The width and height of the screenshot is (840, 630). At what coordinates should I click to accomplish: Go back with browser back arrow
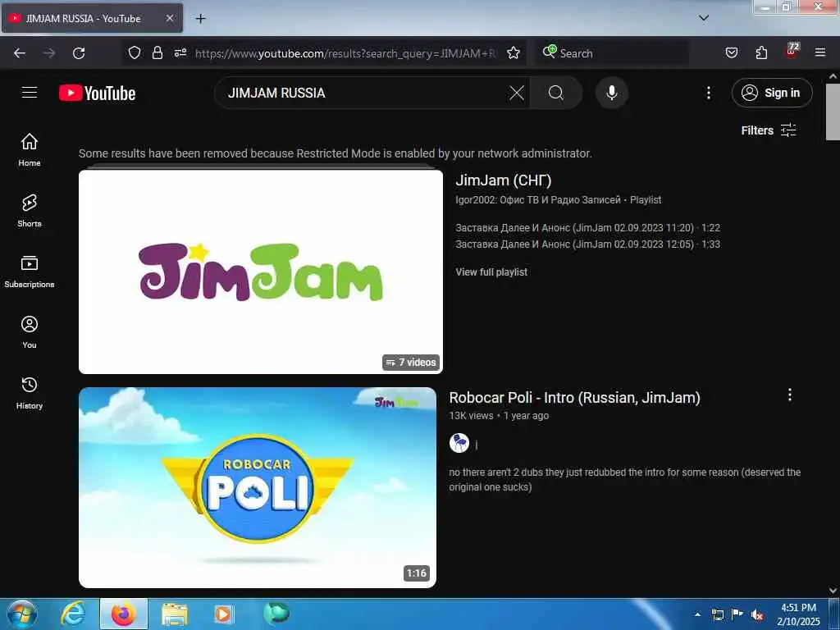click(x=20, y=53)
